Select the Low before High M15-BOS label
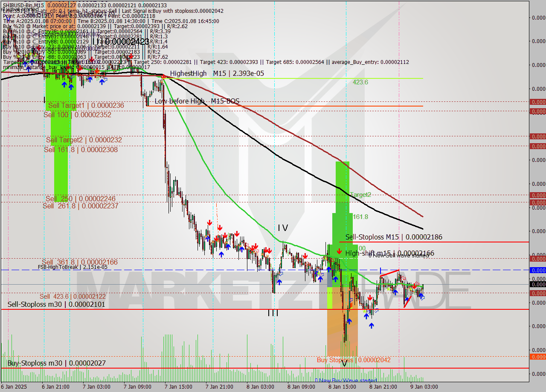The width and height of the screenshot is (546, 392). click(x=197, y=101)
